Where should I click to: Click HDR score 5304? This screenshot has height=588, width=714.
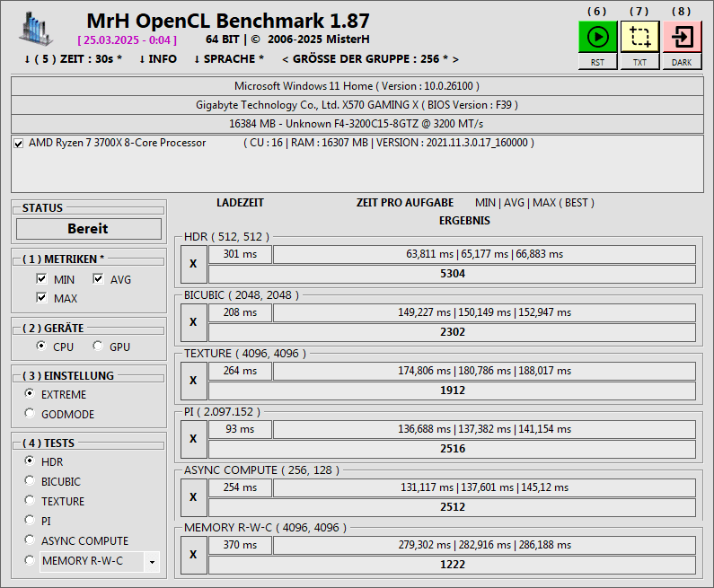(x=452, y=274)
